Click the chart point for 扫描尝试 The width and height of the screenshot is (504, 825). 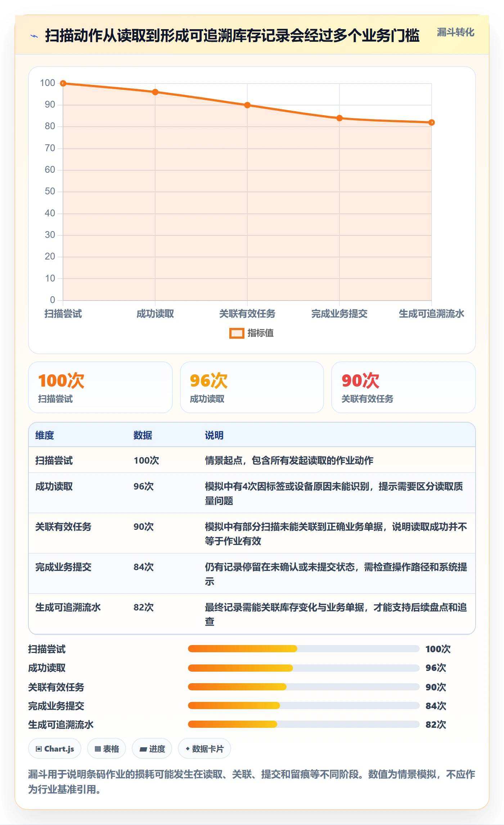click(63, 84)
